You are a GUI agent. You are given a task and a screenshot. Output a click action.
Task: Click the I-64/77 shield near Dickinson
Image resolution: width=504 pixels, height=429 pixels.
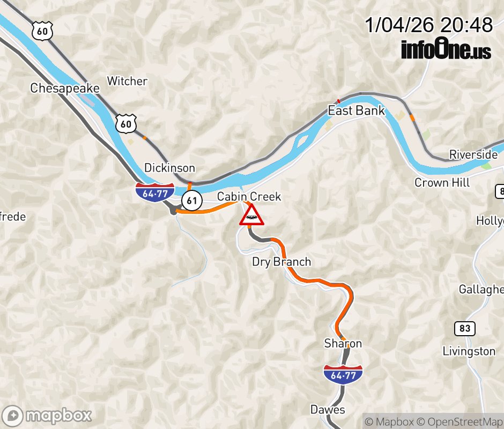(x=155, y=193)
